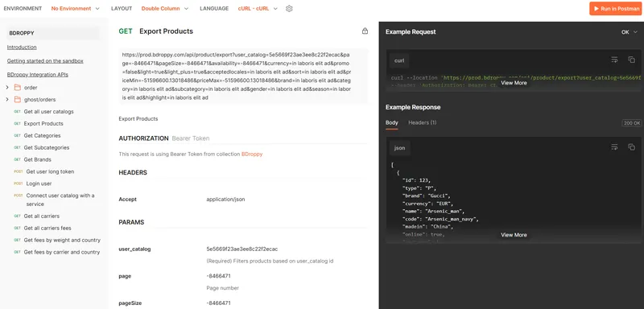This screenshot has height=309, width=644.
Task: Click the Example Response heading
Action: (413, 107)
